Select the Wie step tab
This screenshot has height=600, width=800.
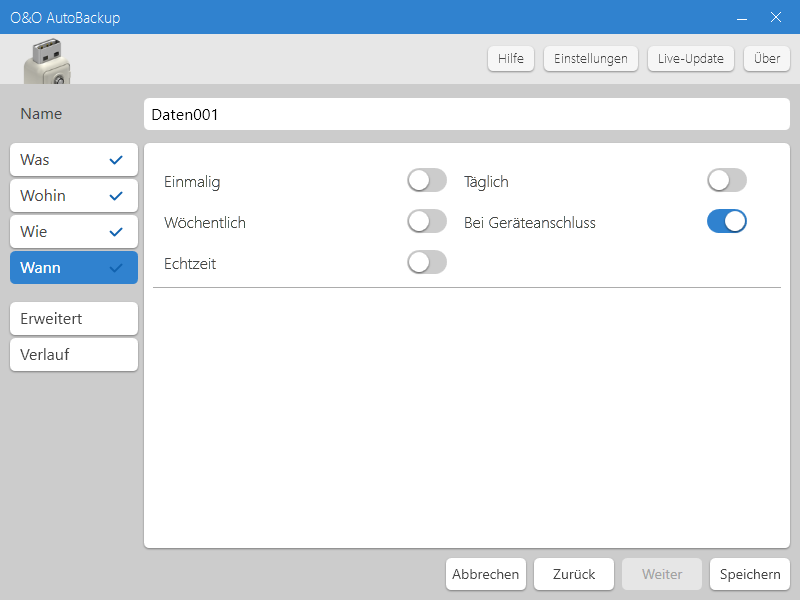[x=74, y=232]
